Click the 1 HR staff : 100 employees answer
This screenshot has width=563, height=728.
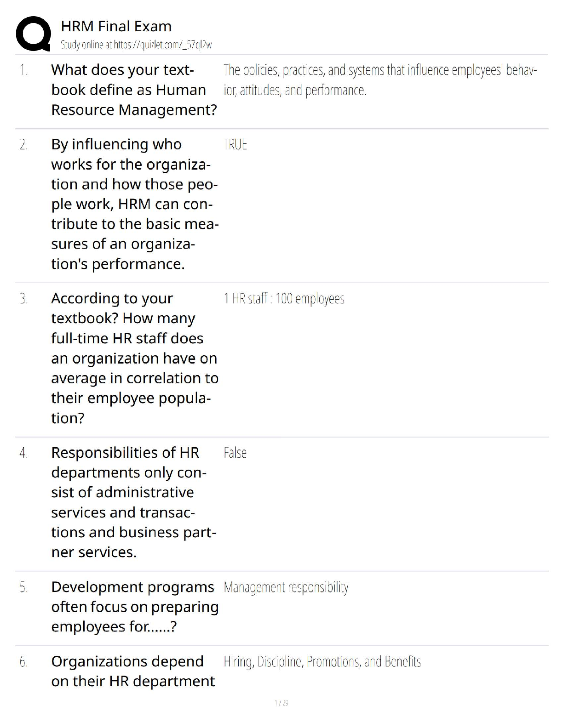(x=284, y=299)
